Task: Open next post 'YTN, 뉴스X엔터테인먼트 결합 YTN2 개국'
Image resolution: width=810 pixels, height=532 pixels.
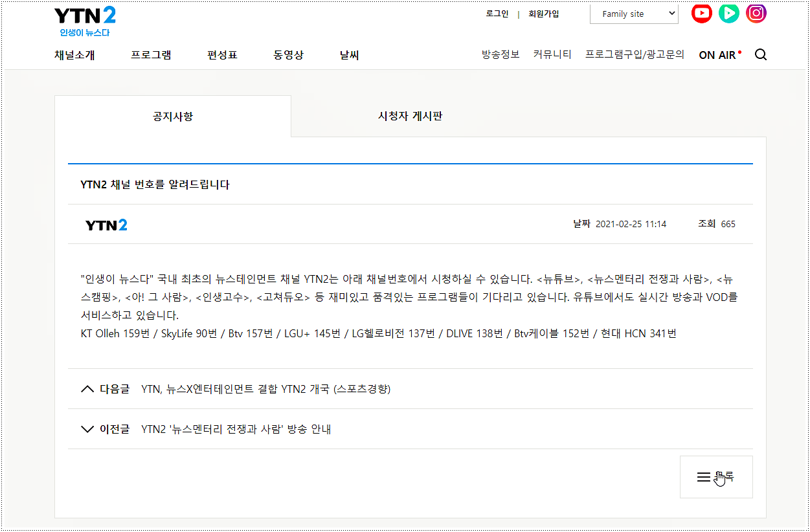Action: [265, 389]
